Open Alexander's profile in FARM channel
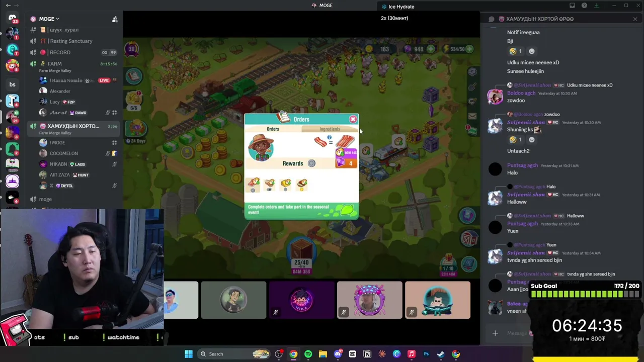The height and width of the screenshot is (362, 644). (x=60, y=91)
